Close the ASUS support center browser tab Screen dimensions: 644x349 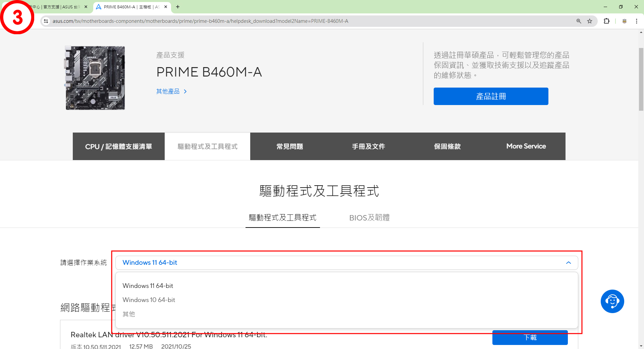point(86,7)
